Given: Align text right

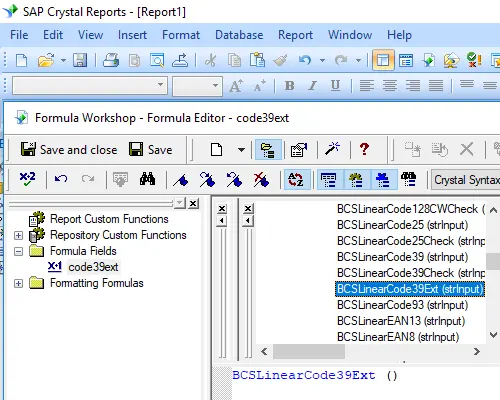Looking at the screenshot, I should coord(413,86).
